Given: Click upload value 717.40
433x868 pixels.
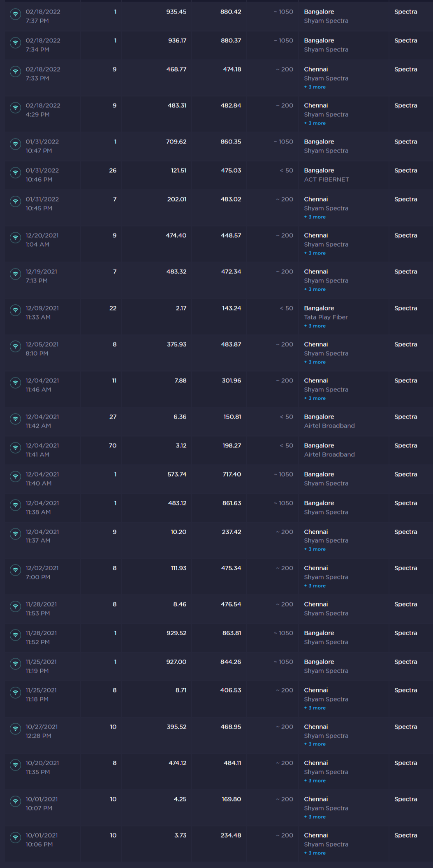Looking at the screenshot, I should point(232,475).
